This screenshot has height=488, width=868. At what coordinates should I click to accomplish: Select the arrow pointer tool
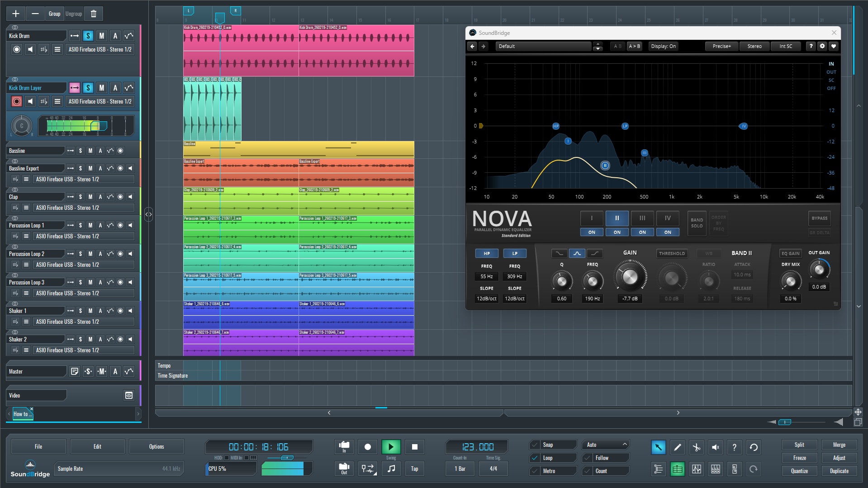659,447
